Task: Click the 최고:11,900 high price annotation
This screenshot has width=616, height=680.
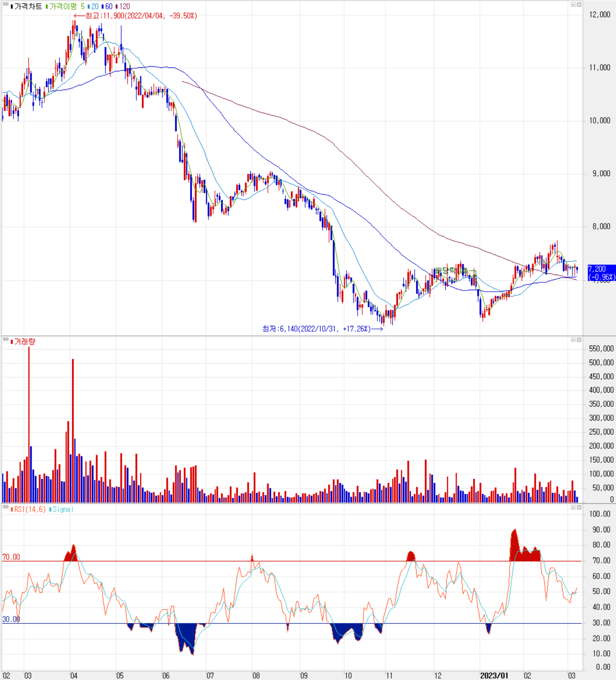Action: click(135, 16)
